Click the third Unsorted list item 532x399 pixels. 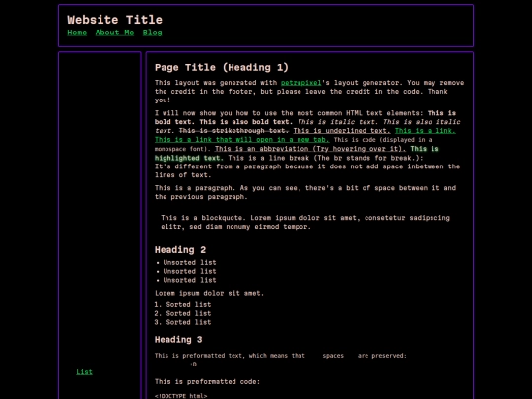click(x=189, y=280)
